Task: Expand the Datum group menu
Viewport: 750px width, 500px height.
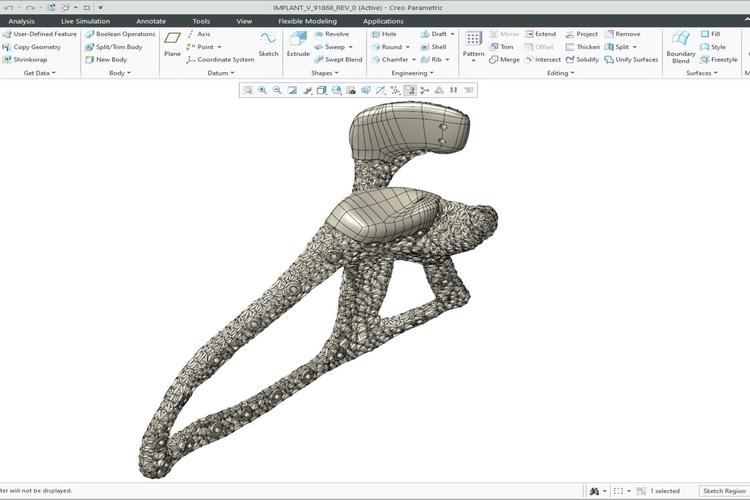Action: click(226, 73)
